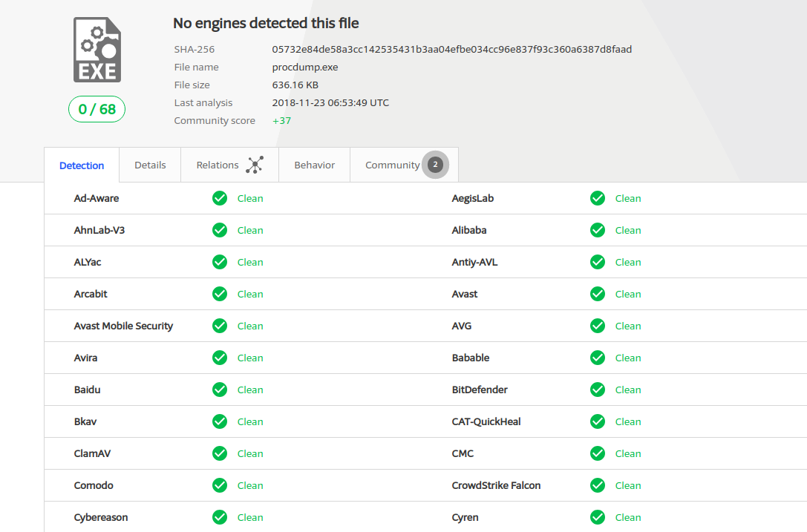Screen dimensions: 807x532
Task: Click the green checkmark for Babable
Action: point(598,358)
